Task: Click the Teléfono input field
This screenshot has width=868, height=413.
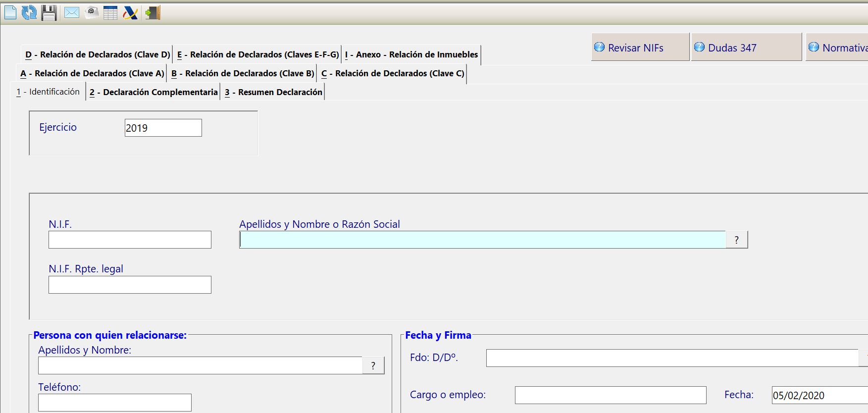Action: pos(114,402)
